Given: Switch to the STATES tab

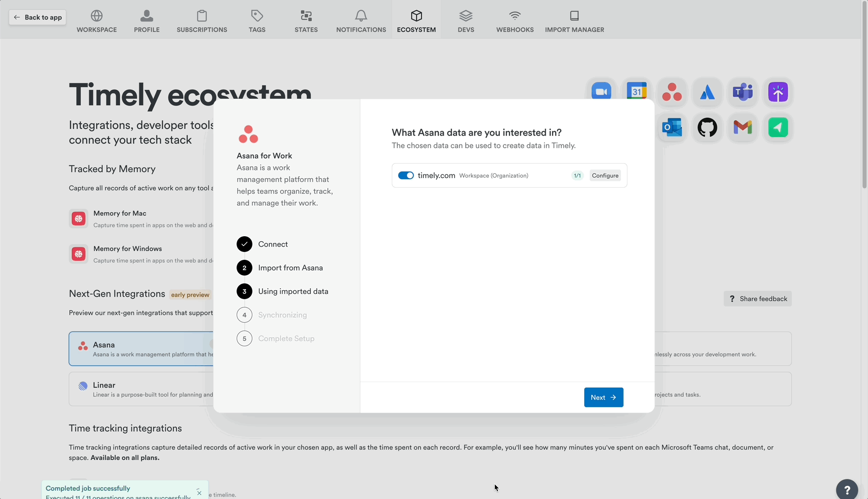Looking at the screenshot, I should coord(306,20).
